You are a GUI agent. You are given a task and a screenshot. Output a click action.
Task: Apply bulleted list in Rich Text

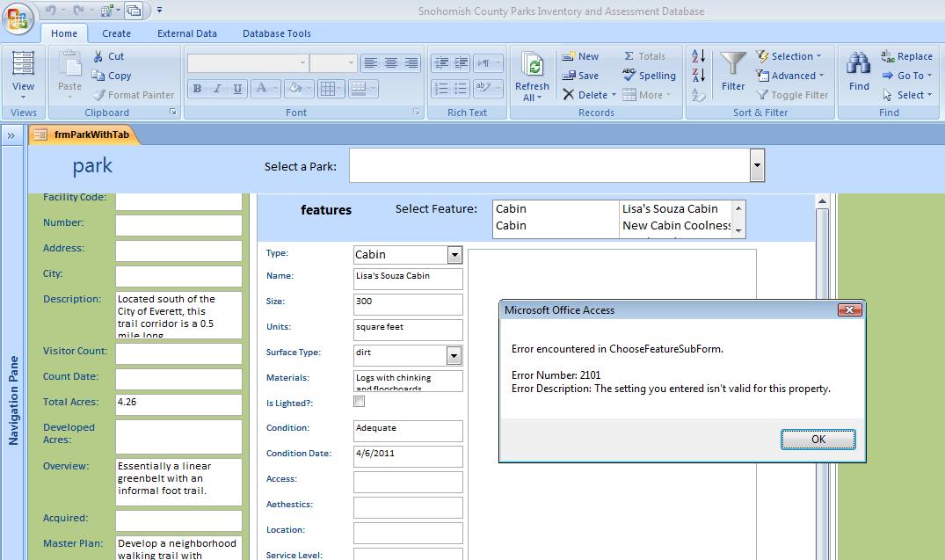[461, 89]
